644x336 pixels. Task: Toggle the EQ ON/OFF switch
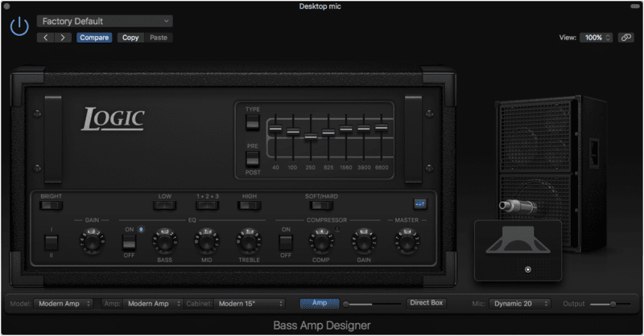pyautogui.click(x=129, y=243)
